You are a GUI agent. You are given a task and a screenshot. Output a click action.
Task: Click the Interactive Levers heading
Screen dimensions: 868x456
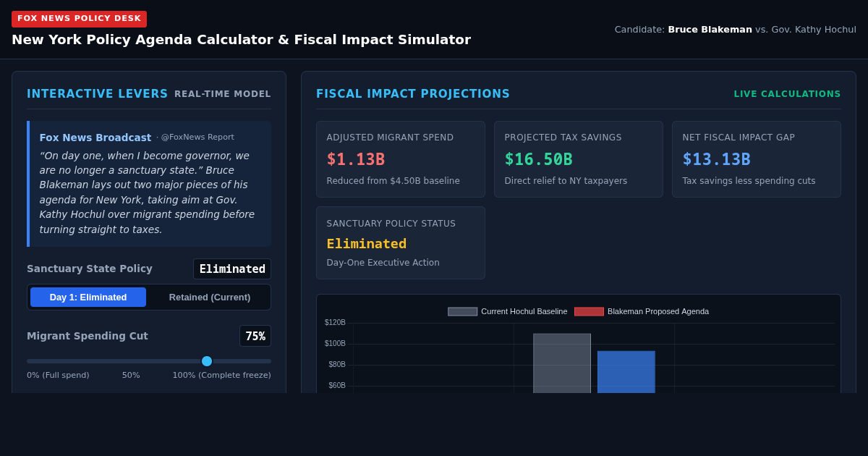click(98, 94)
